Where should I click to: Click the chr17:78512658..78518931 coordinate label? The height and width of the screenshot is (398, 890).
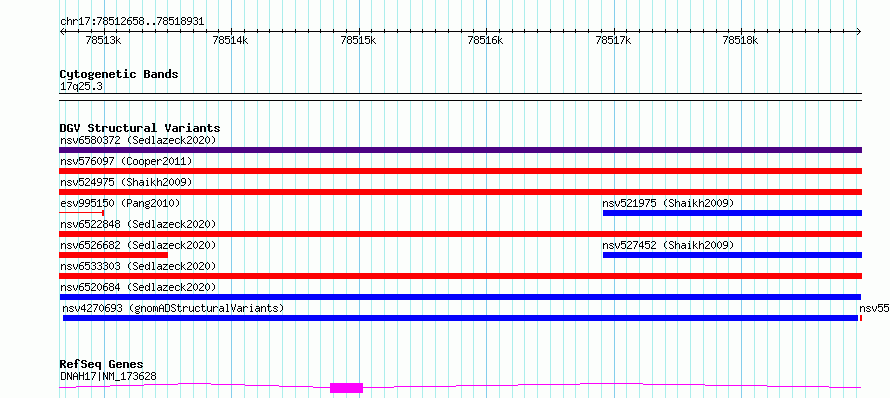[x=132, y=22]
